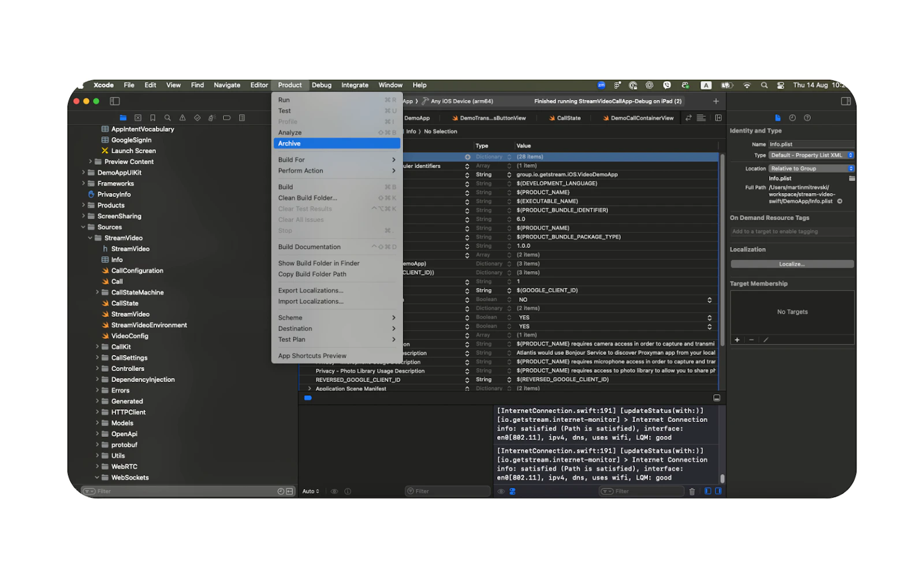Add an editor pane on right
924x578 pixels.
718,118
